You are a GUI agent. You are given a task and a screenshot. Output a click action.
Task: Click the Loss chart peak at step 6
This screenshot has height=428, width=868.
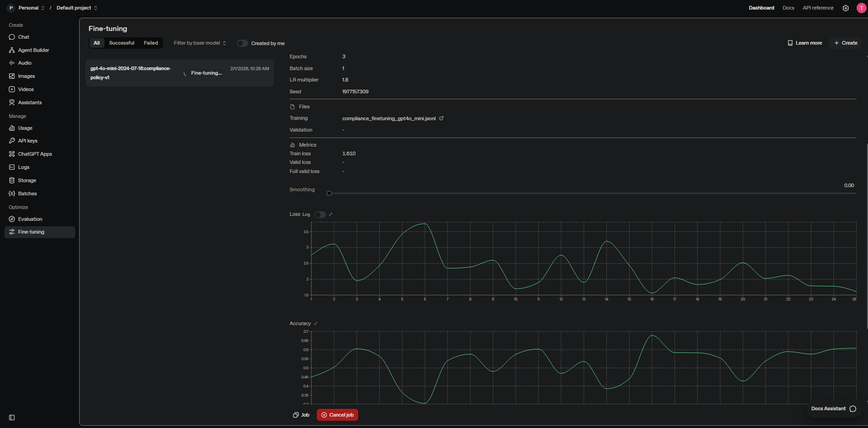coord(425,224)
